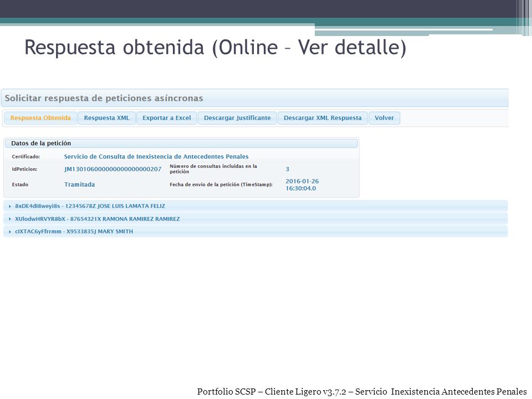
Task: Click the Portfolio SCSP footer text
Action: 362,392
